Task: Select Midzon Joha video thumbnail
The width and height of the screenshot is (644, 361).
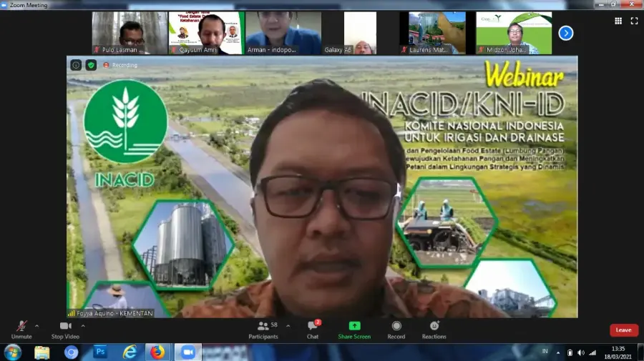Action: (514, 33)
